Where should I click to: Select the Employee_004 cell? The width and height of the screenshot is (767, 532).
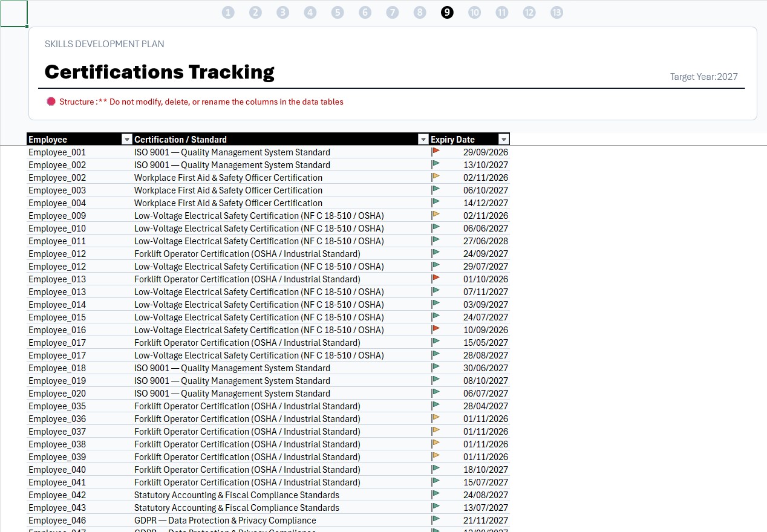pyautogui.click(x=80, y=203)
